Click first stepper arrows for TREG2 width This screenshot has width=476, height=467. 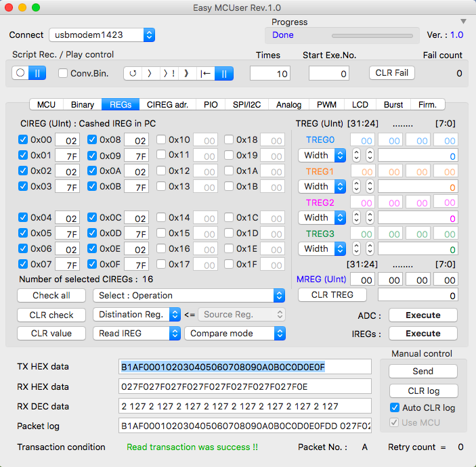[x=356, y=217]
